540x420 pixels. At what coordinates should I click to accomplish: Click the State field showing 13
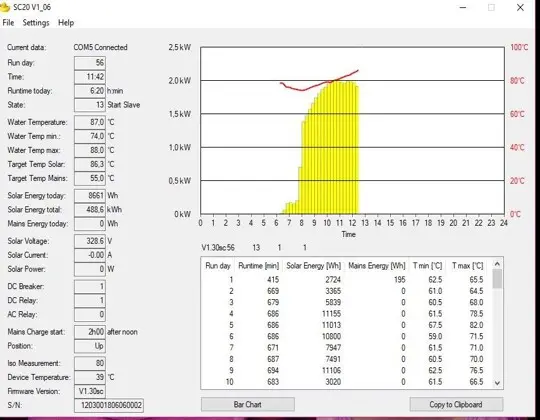(90, 105)
